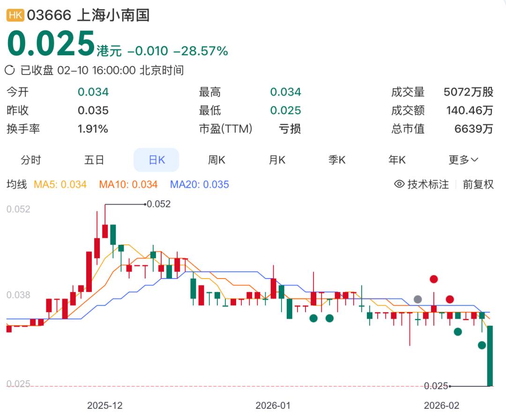
Task: Switch to the 周K tab
Action: click(216, 160)
